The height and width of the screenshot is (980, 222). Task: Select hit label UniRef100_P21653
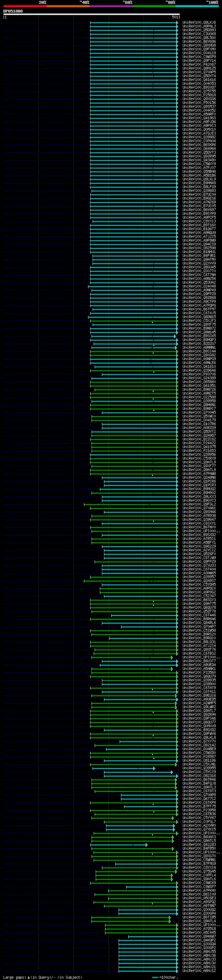pyautogui.click(x=199, y=451)
